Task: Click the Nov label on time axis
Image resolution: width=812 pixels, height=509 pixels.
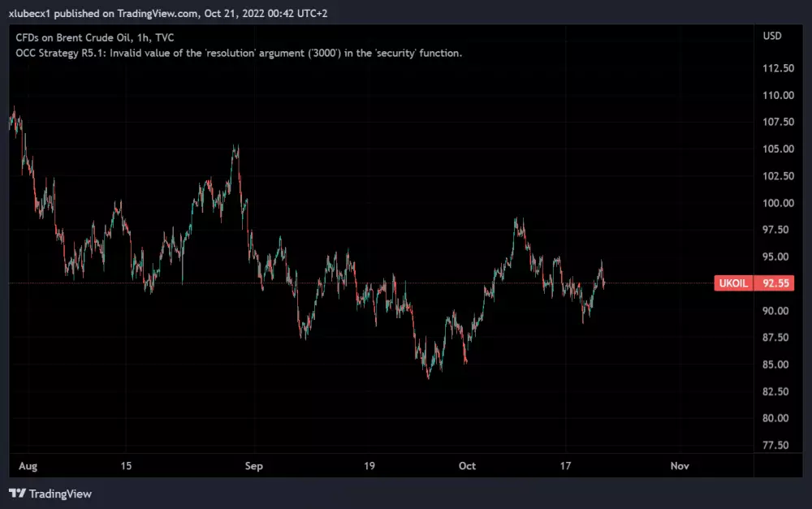Action: 680,466
